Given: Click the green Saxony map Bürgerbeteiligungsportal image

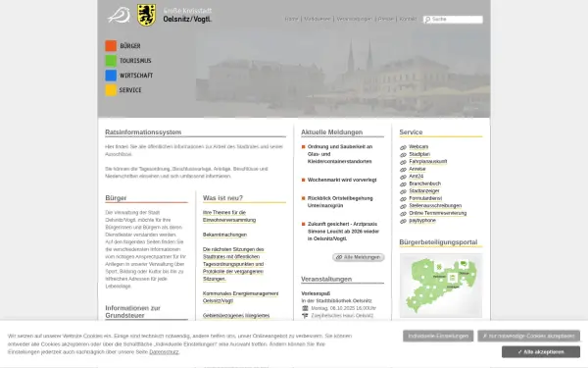Looking at the screenshot, I should tap(441, 286).
